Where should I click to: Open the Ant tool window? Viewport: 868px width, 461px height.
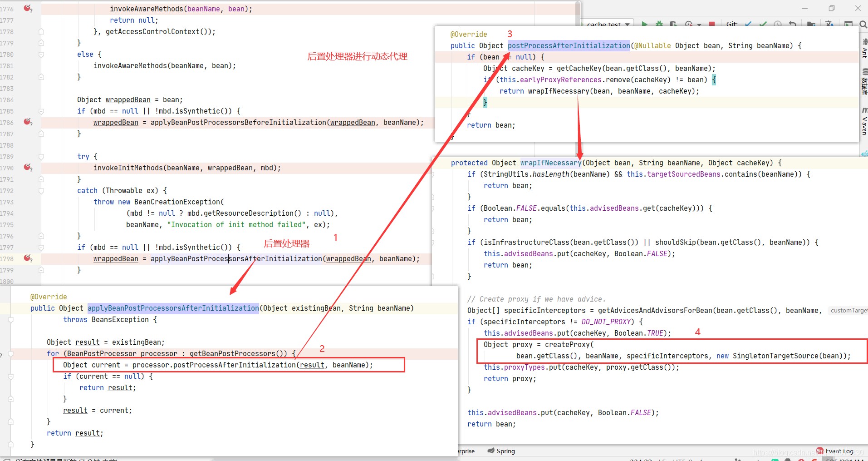pyautogui.click(x=864, y=49)
